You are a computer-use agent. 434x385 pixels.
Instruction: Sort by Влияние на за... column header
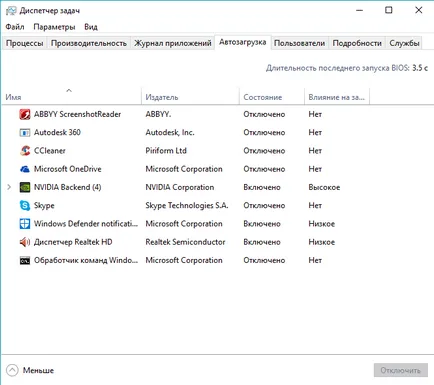(337, 97)
